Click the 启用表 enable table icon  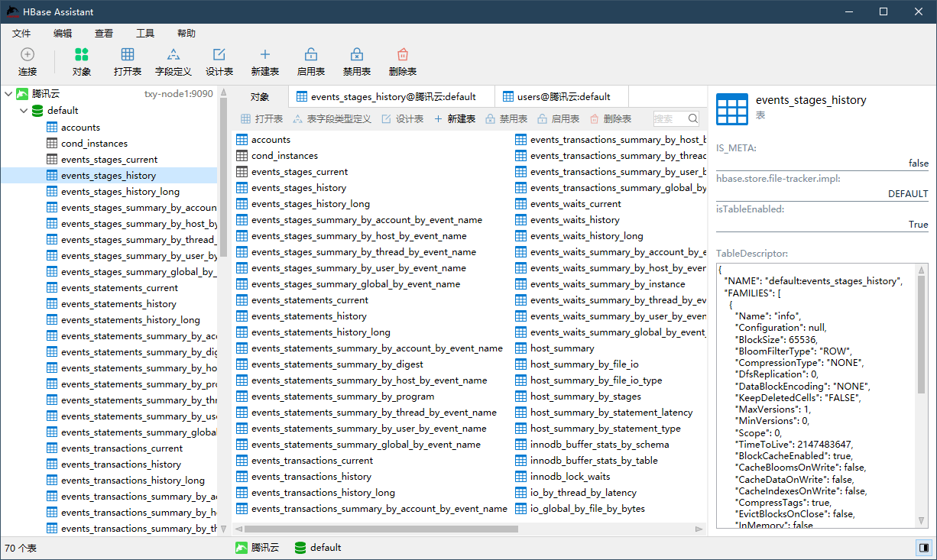pos(311,55)
